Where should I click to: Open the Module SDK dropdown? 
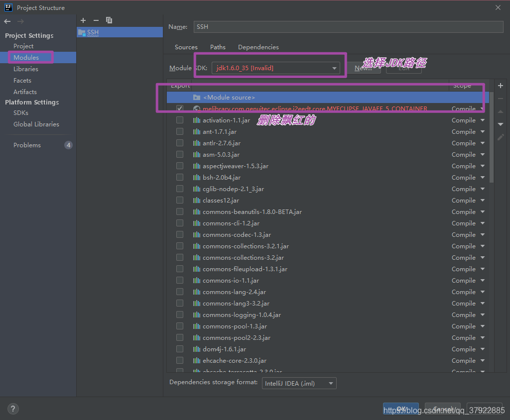[x=276, y=68]
